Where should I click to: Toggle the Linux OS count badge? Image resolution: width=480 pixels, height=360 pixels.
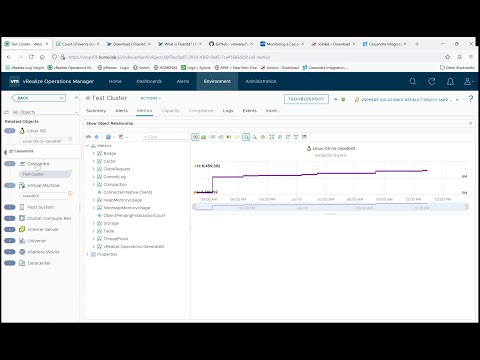tap(10, 131)
